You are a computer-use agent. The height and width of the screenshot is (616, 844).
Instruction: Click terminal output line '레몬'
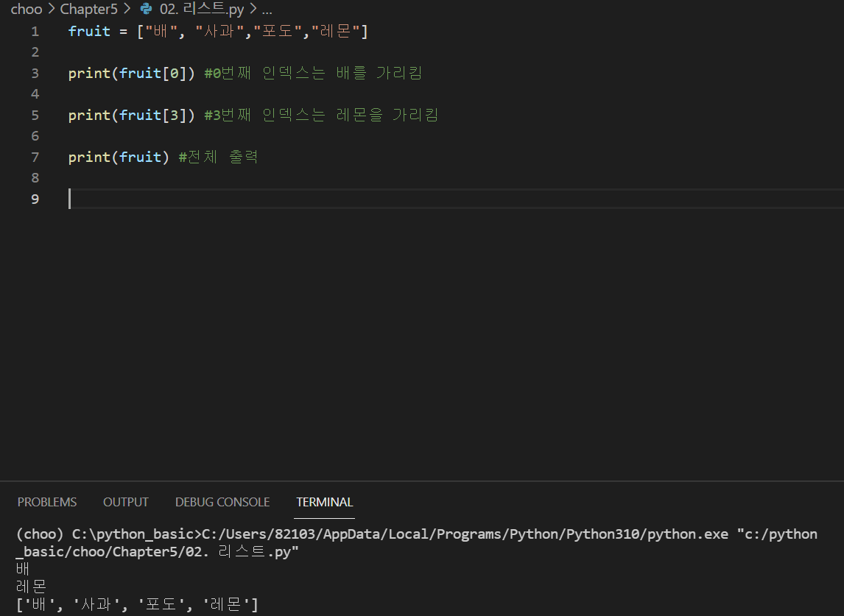tap(31, 586)
